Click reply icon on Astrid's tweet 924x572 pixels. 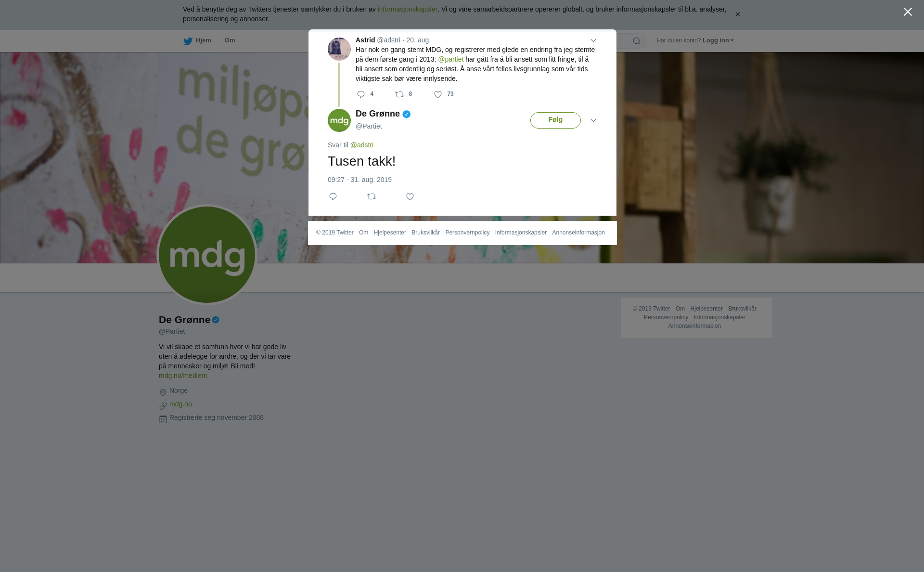(x=361, y=94)
